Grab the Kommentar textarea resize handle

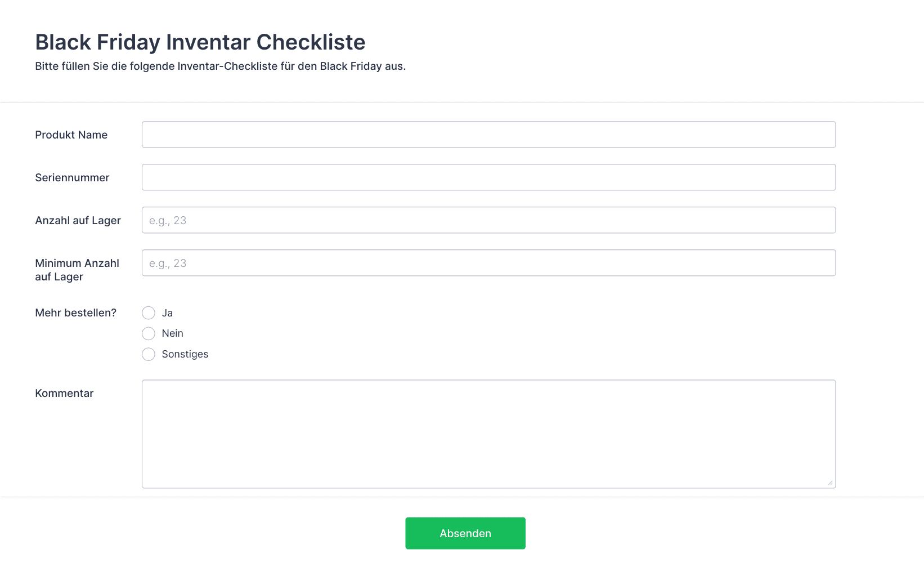tap(830, 483)
